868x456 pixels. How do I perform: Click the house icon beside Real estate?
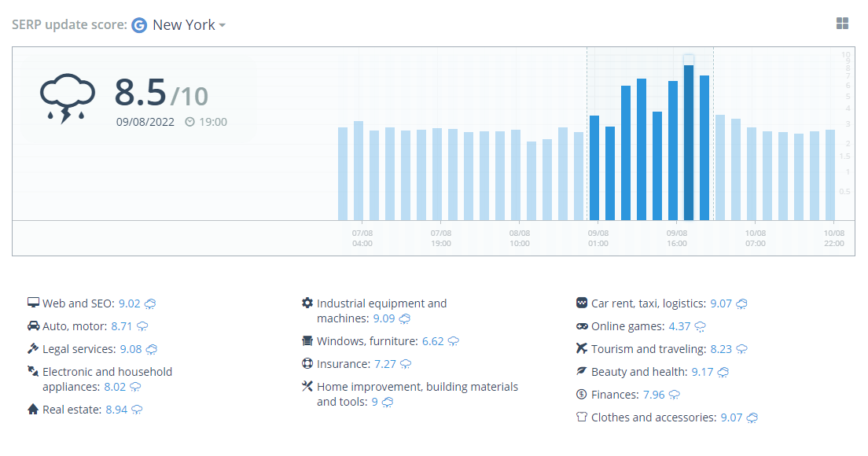[x=33, y=409]
